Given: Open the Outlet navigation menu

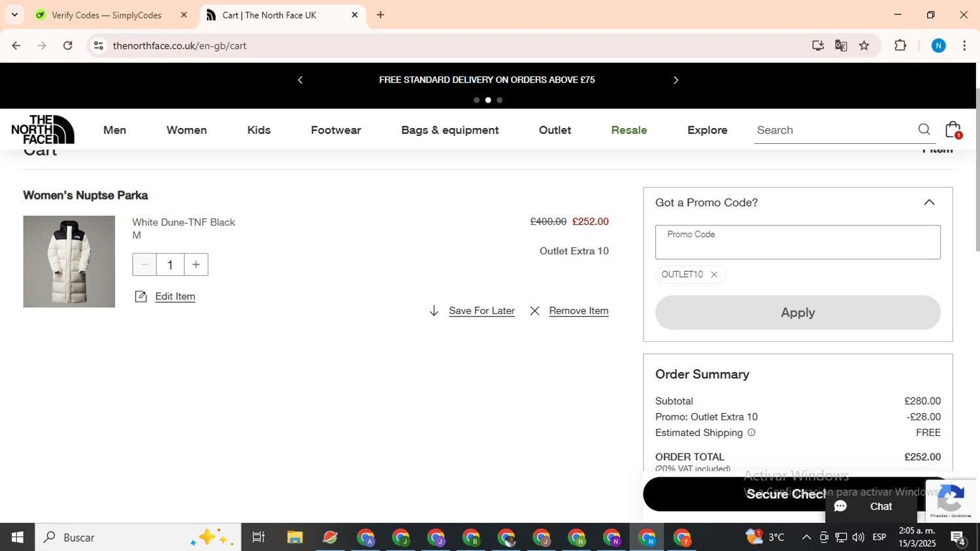Looking at the screenshot, I should tap(555, 130).
